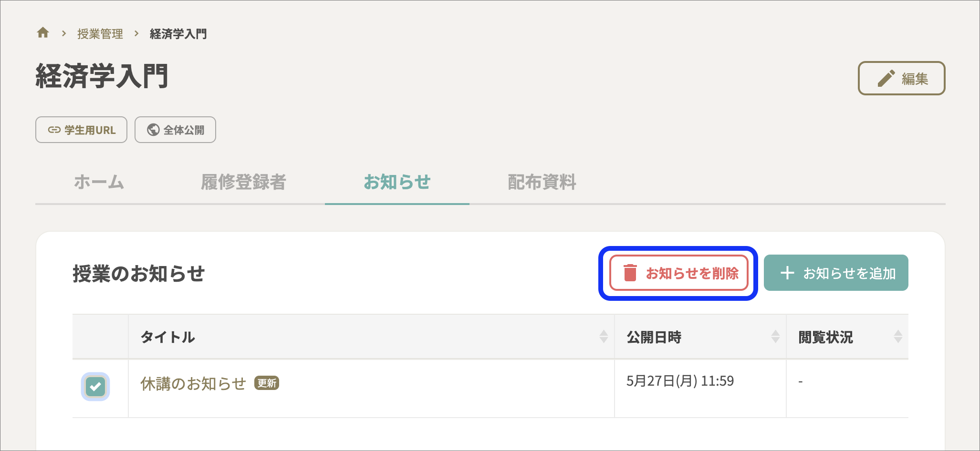Click the home icon in breadcrumb

pos(43,32)
